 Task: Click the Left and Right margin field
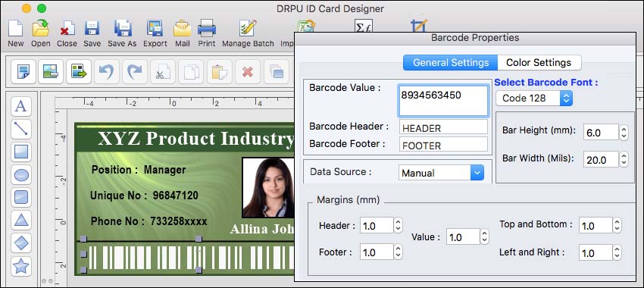point(596,252)
